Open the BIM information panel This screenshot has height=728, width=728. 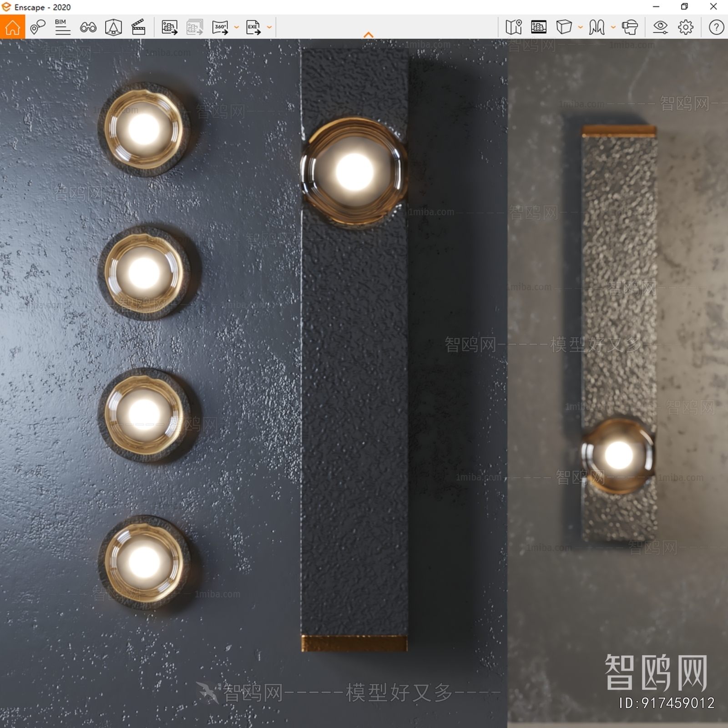pos(62,27)
